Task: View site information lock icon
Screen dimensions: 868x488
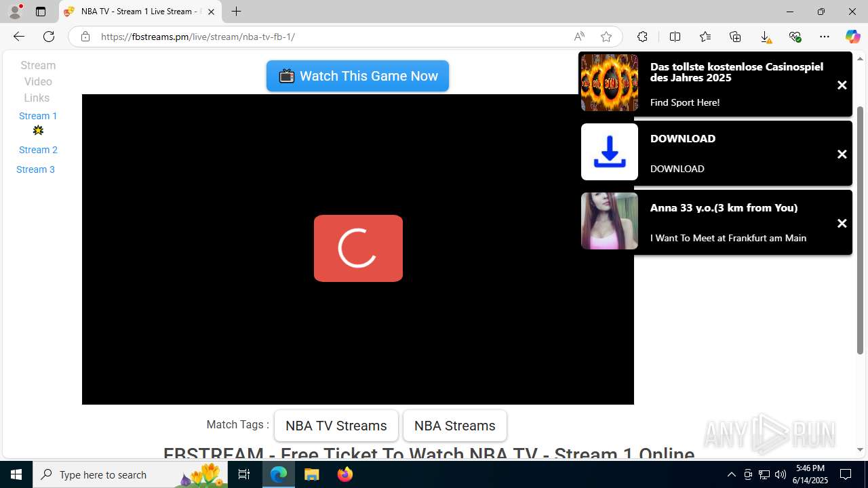Action: click(85, 37)
